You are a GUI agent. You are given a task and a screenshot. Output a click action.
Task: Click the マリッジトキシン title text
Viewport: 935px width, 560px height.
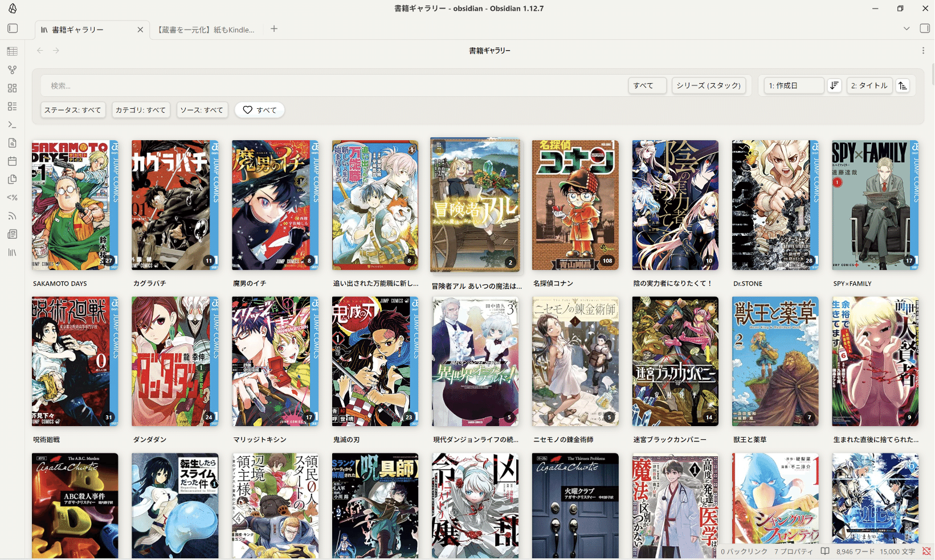260,440
